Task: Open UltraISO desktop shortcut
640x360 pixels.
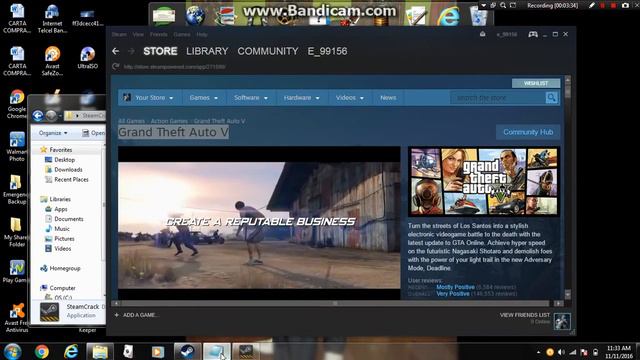Action: (87, 58)
